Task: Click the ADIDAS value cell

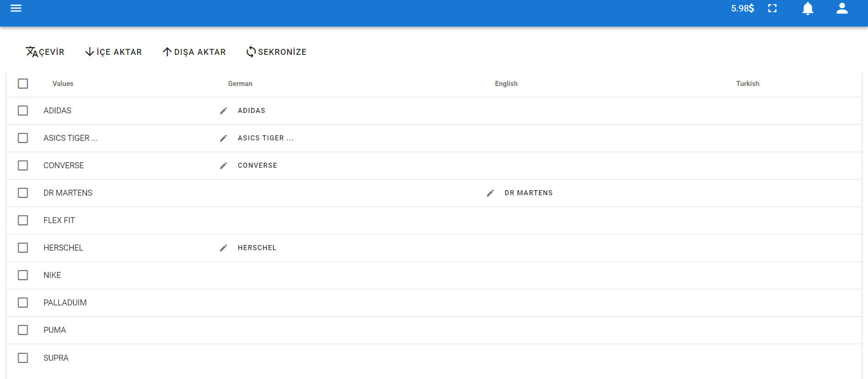Action: click(58, 111)
